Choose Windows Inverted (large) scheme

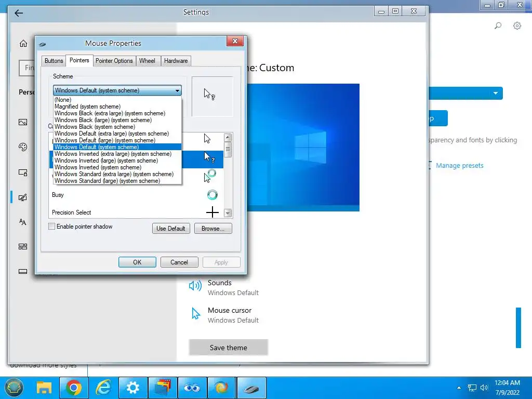pyautogui.click(x=117, y=161)
